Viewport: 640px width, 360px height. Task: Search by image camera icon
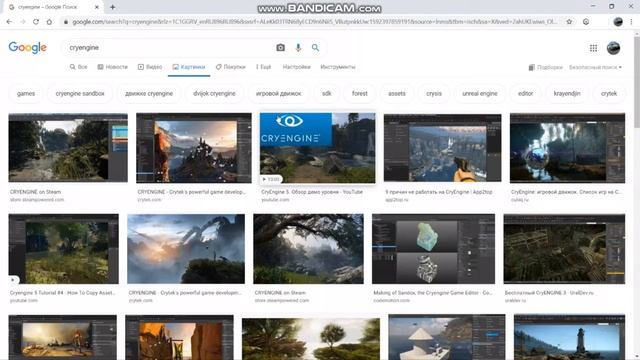point(280,48)
